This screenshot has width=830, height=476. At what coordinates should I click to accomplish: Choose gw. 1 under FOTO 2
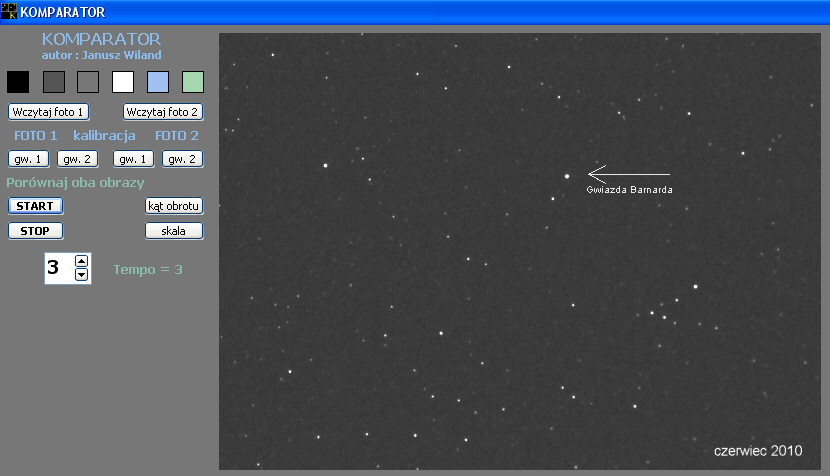(133, 159)
